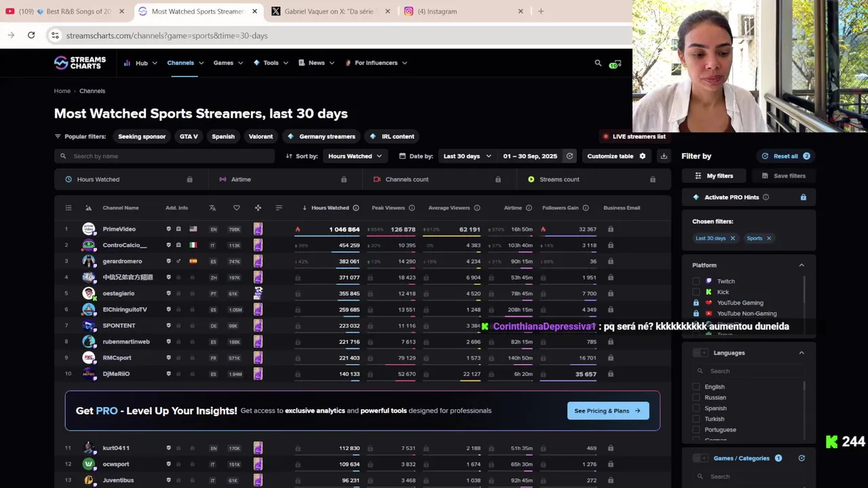The image size is (868, 488).
Task: Apply the GTA V popular filter
Action: coord(189,136)
